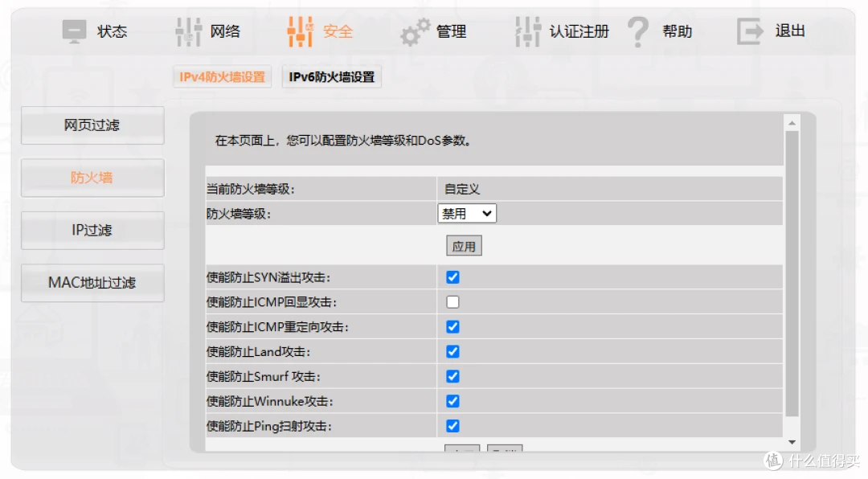Screen dimensions: 868x479
Task: Click the scrollbar down arrow
Action: 792,442
